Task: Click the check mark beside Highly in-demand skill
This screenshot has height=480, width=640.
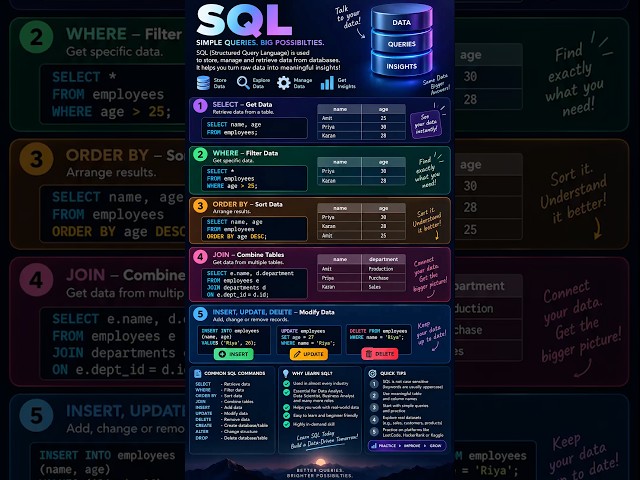Action: click(x=287, y=424)
